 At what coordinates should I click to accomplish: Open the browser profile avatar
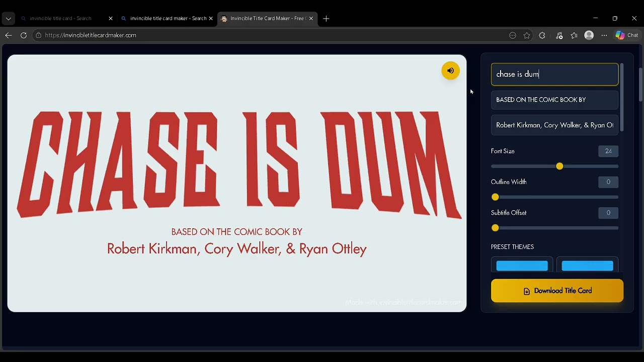pyautogui.click(x=589, y=35)
